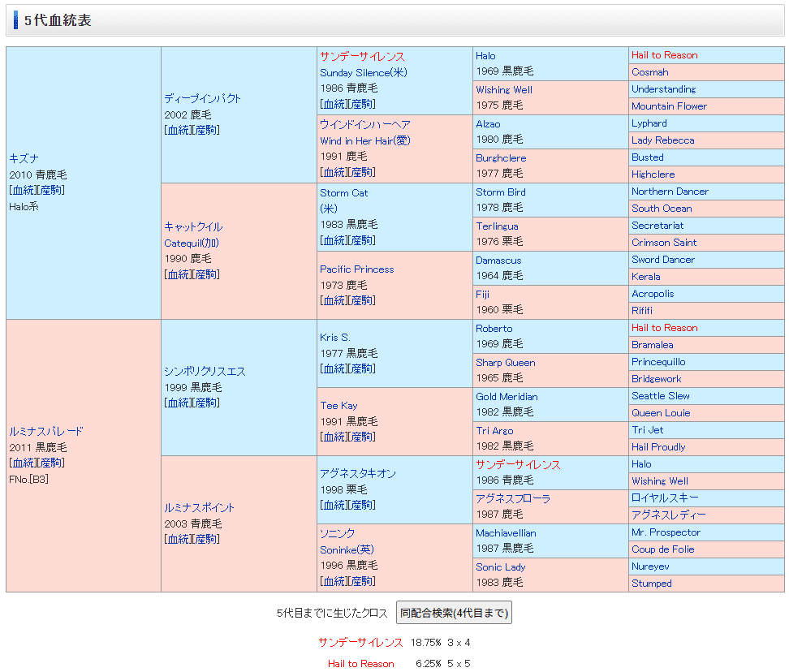Open the Kris S. link
The width and height of the screenshot is (789, 672).
[335, 337]
